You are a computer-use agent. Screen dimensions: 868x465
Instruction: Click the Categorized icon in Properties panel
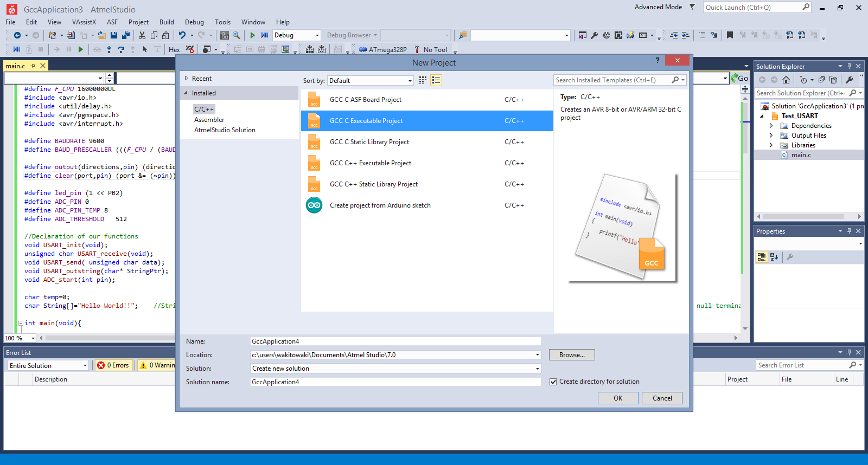(762, 257)
